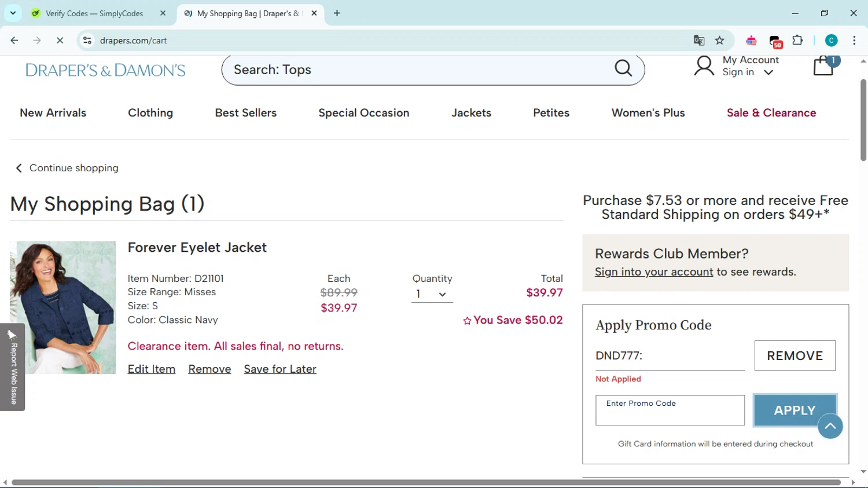Click the Remove link under the jacket
Image resolution: width=868 pixels, height=488 pixels.
click(209, 369)
